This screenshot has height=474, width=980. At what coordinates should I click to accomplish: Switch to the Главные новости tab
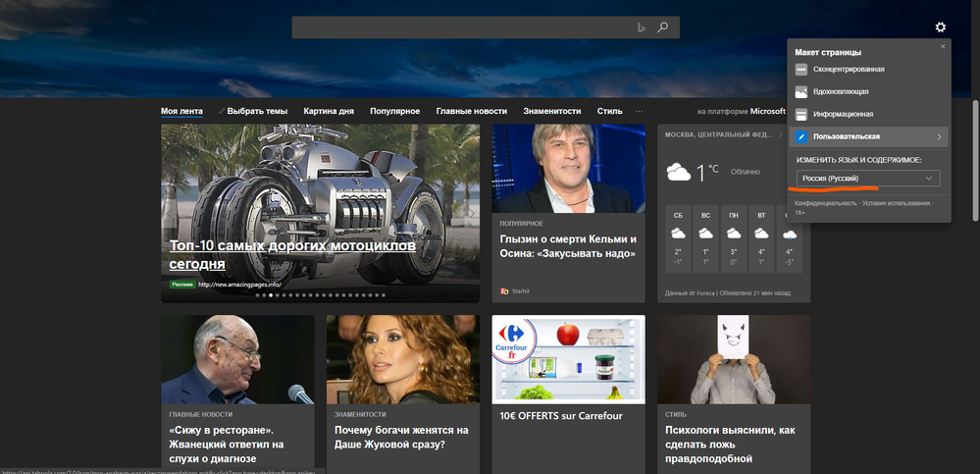tap(471, 111)
